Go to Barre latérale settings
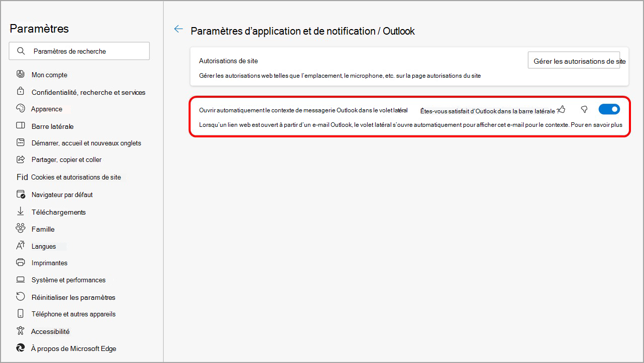The width and height of the screenshot is (644, 363). point(53,126)
